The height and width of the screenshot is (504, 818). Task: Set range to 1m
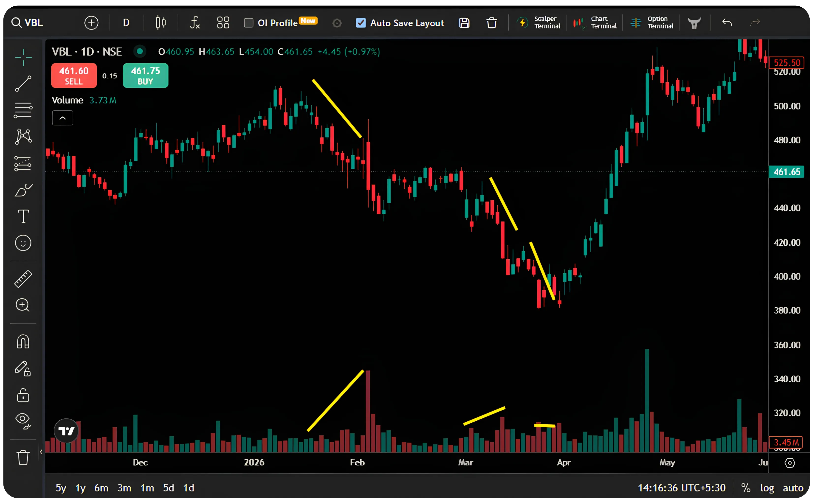[x=147, y=489]
